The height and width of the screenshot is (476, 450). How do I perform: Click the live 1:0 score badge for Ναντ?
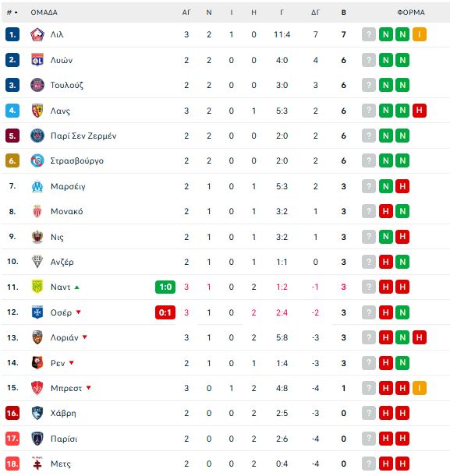(165, 287)
